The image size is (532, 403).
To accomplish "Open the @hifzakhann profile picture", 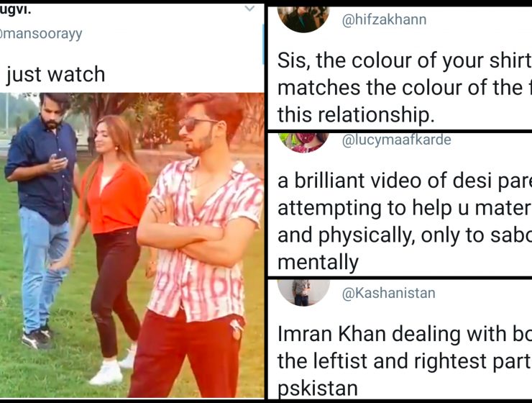I will click(303, 19).
